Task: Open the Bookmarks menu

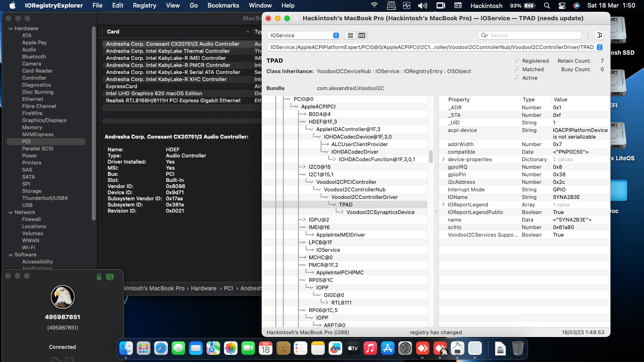Action: (223, 6)
